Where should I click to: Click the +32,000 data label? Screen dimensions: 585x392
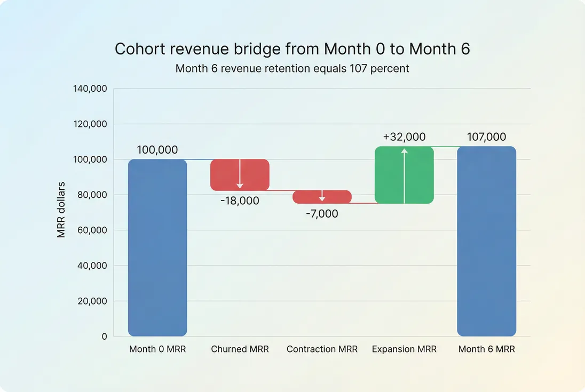405,137
